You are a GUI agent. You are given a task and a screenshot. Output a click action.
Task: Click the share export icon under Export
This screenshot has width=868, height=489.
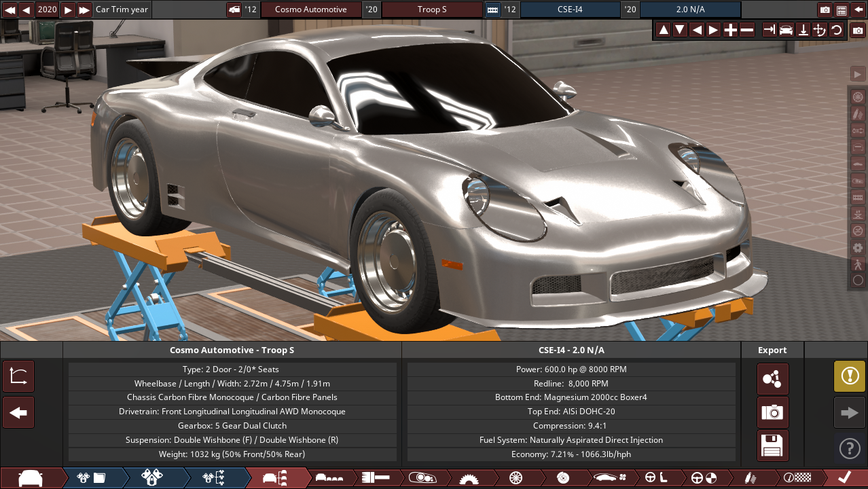(x=773, y=379)
